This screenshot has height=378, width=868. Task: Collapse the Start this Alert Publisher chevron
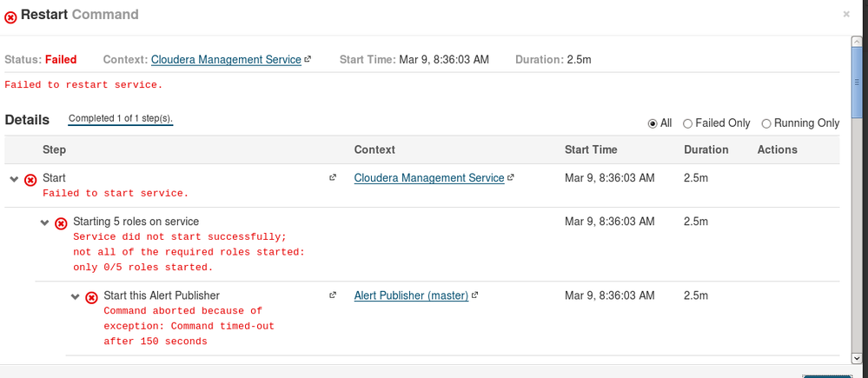point(76,296)
